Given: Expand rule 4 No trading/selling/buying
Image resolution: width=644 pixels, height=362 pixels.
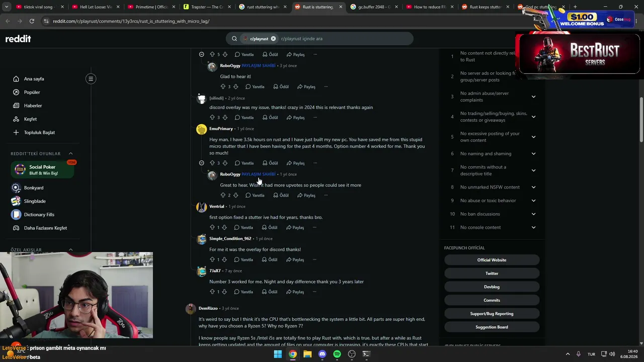Looking at the screenshot, I should [533, 117].
